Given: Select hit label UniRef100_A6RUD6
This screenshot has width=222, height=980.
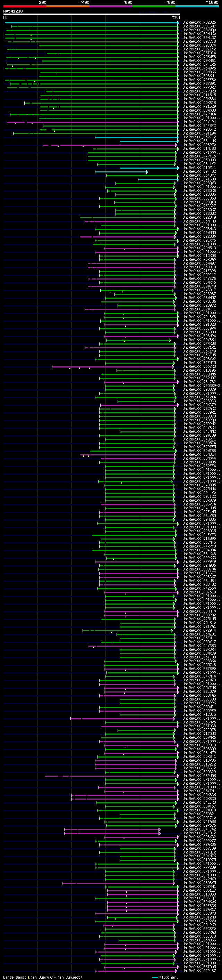Looking at the screenshot, I should click(199, 776).
